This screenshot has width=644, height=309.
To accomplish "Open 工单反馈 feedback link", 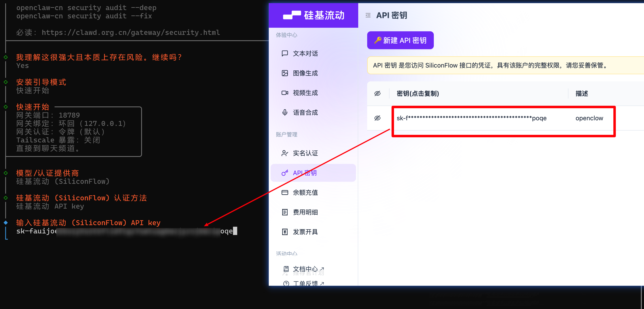I will pos(305,284).
